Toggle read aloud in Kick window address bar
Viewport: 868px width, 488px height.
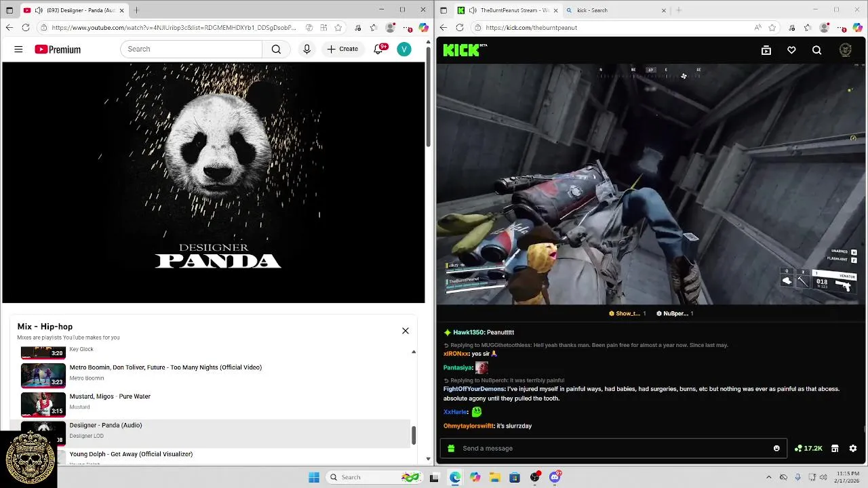tap(758, 28)
